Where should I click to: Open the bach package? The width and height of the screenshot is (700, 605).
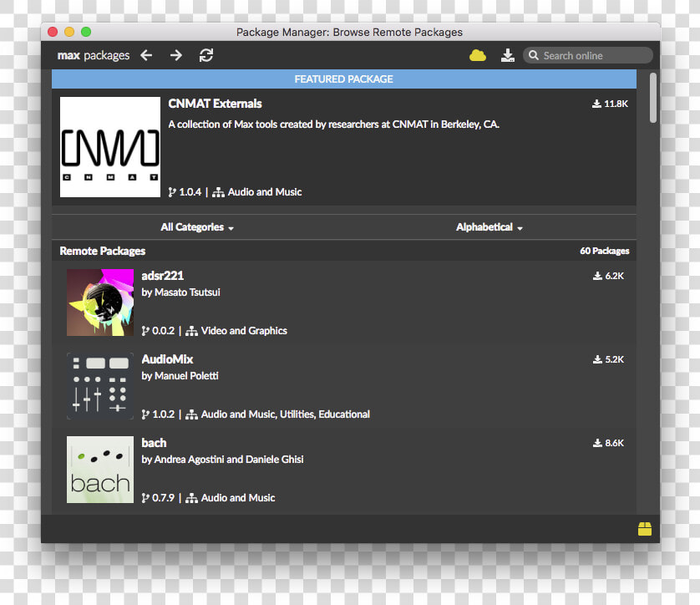pyautogui.click(x=154, y=443)
